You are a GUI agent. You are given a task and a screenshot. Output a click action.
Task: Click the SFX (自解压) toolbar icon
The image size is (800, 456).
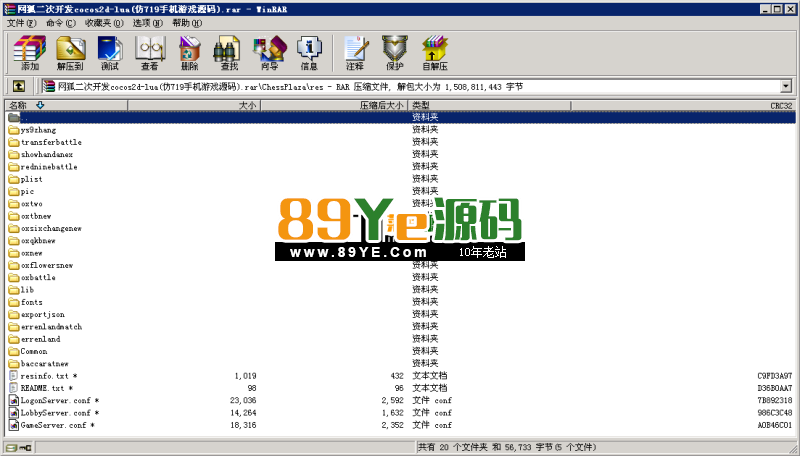(435, 52)
